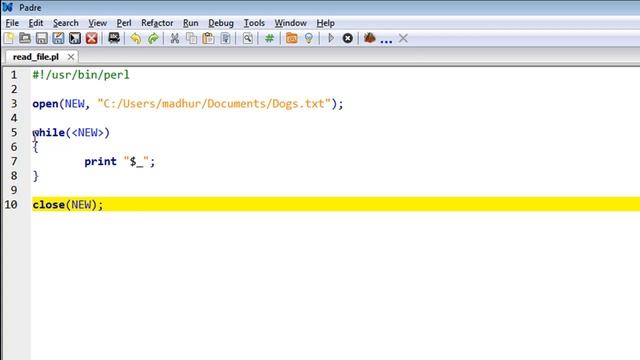The width and height of the screenshot is (640, 360).
Task: Run the script with play icon
Action: 331,38
